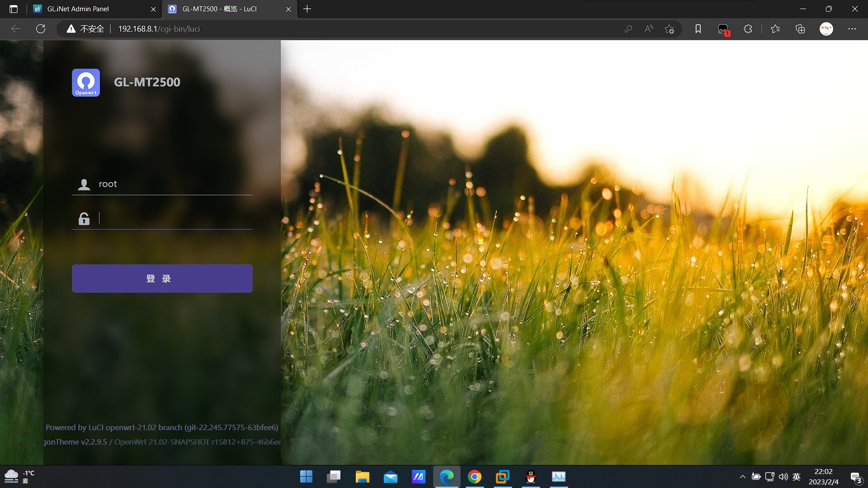Image resolution: width=868 pixels, height=488 pixels.
Task: Click the root username field
Action: (x=174, y=184)
